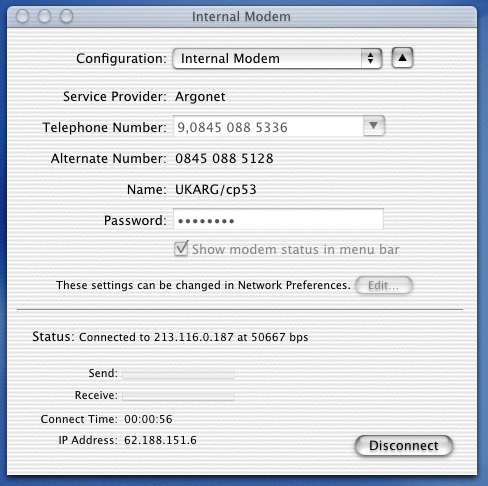
Task: Click the IP Address value 62.188.151.6
Action: (x=160, y=440)
